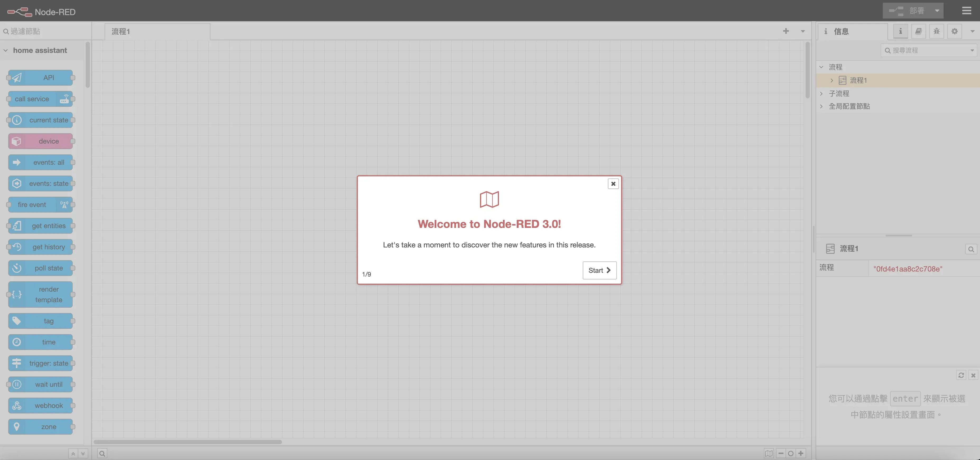Zoom out with the minus button
The width and height of the screenshot is (980, 460).
tap(781, 453)
